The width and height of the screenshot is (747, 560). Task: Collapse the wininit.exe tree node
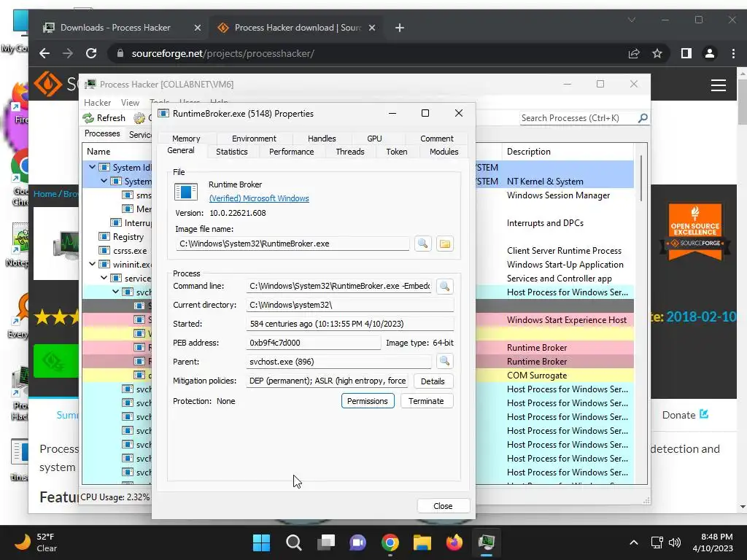pos(93,264)
